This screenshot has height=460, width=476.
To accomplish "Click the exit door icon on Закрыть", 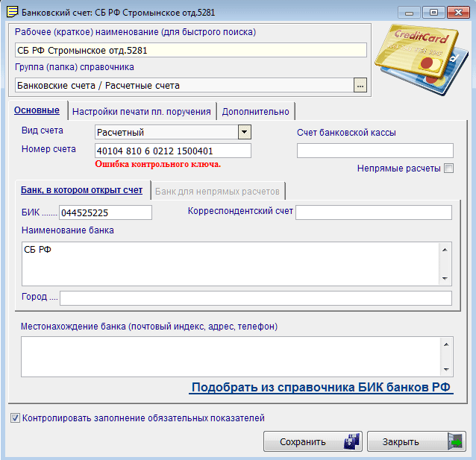I will (x=455, y=441).
